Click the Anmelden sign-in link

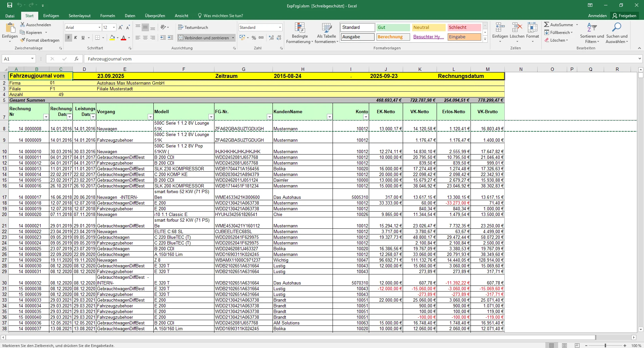point(597,15)
